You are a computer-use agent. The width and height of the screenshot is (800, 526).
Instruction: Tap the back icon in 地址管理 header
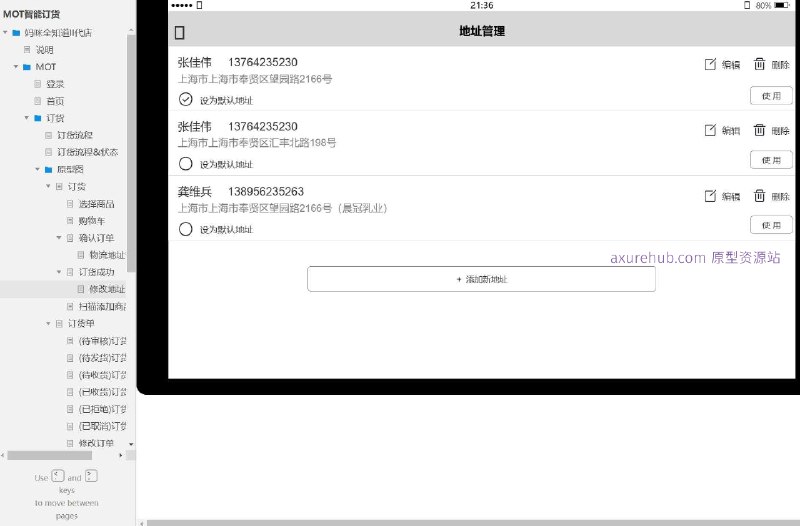coord(180,33)
